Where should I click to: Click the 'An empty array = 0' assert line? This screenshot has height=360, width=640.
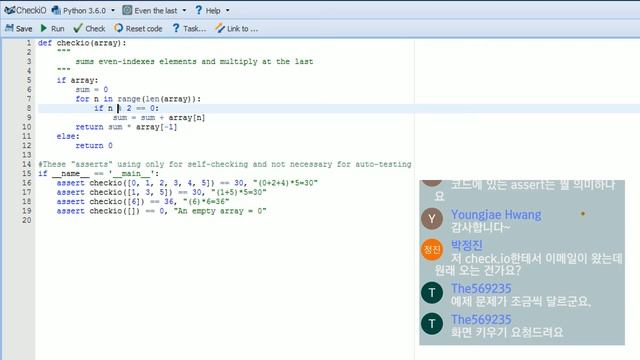[x=161, y=211]
